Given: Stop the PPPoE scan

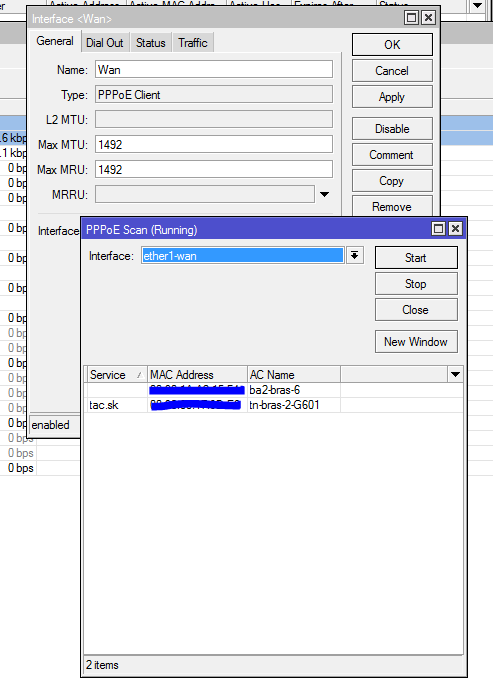Looking at the screenshot, I should pyautogui.click(x=416, y=284).
